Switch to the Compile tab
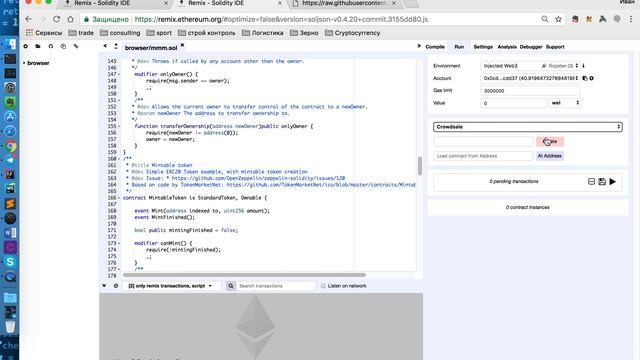This screenshot has width=640, height=360. point(435,47)
